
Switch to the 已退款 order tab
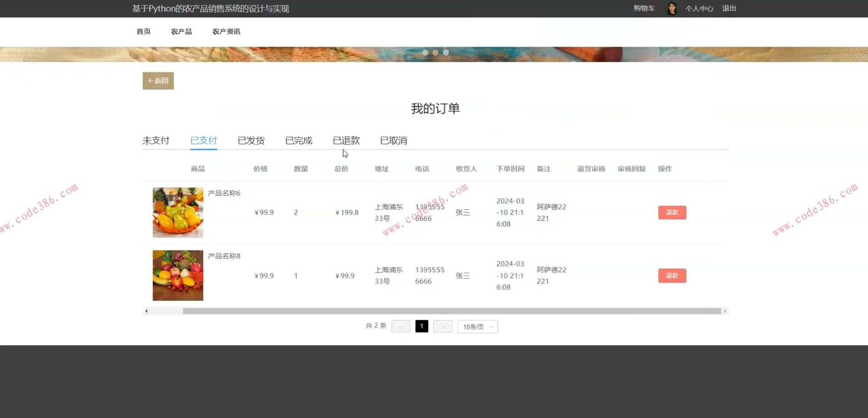pos(345,140)
